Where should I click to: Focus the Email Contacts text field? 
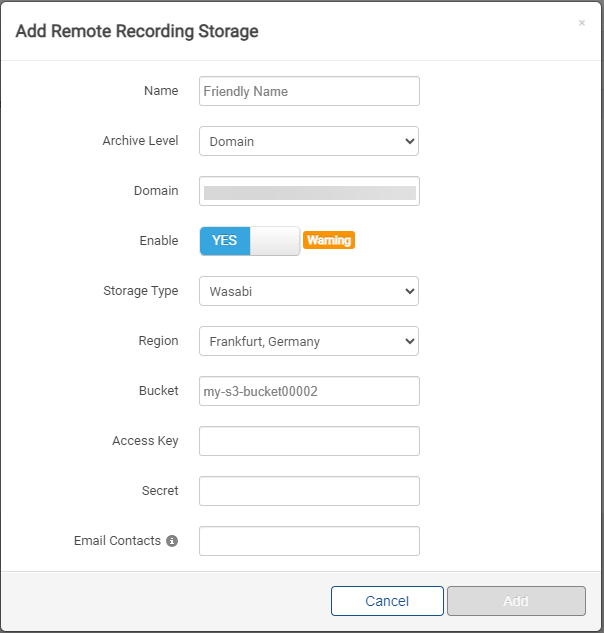click(x=309, y=541)
